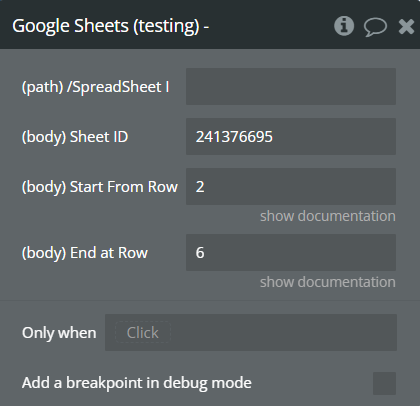Click the Add a breakpoint label

click(137, 383)
